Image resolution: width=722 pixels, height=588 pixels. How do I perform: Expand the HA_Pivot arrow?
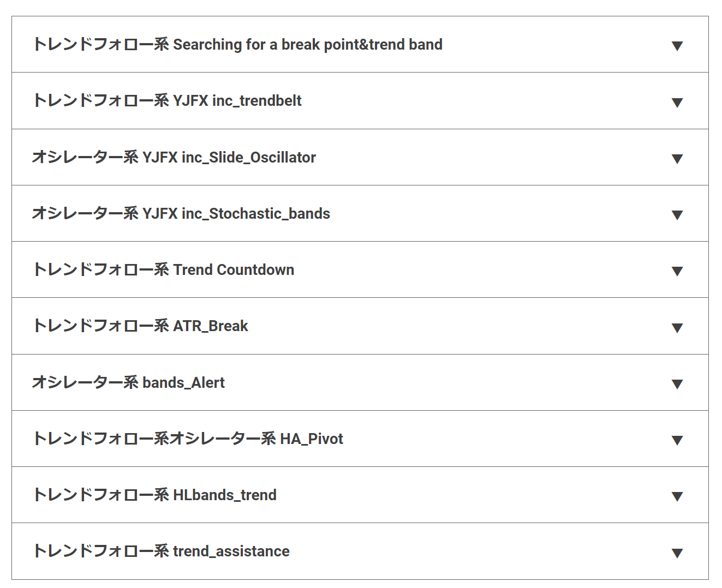677,440
